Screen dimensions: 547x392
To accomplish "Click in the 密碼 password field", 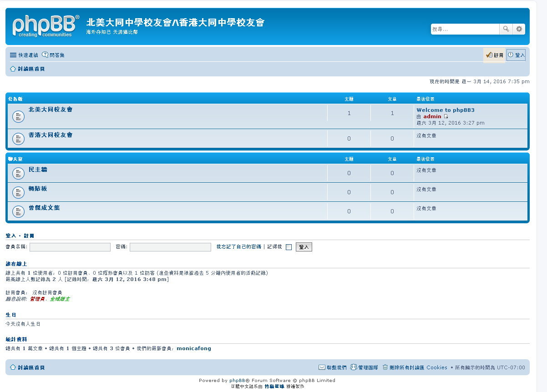I will (170, 247).
